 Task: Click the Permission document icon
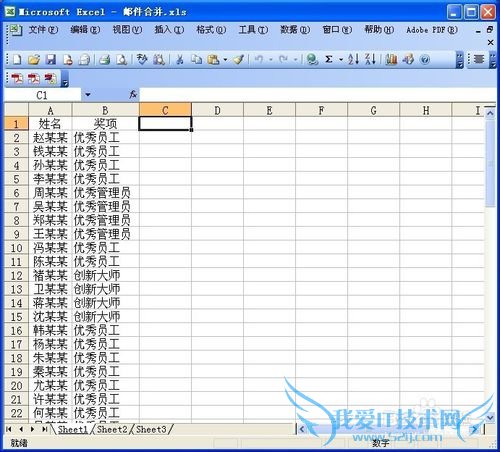pos(68,60)
